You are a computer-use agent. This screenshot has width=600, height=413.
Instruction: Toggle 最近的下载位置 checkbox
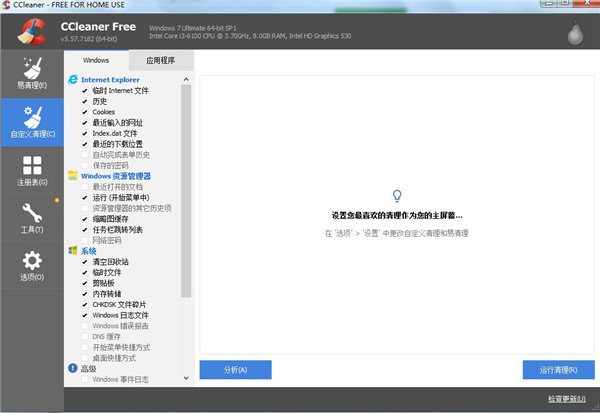pyautogui.click(x=85, y=144)
